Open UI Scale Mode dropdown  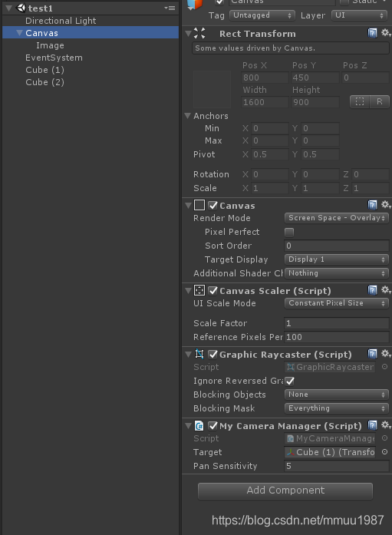click(x=337, y=303)
